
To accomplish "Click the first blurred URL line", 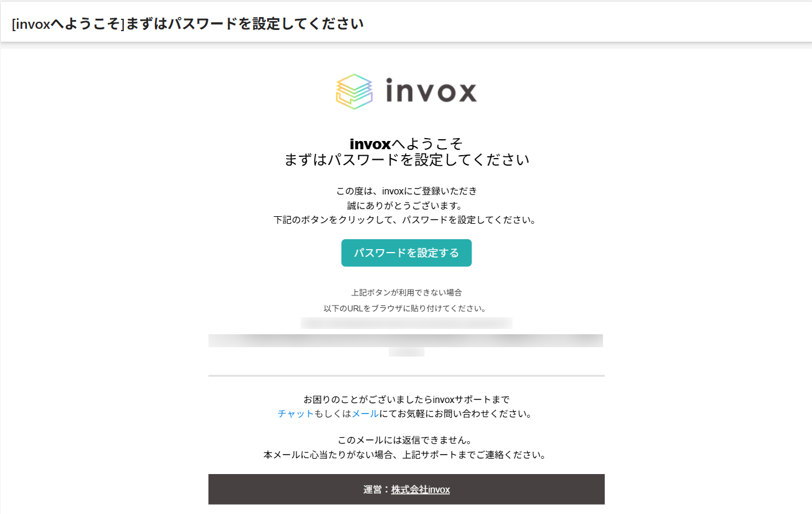I will click(406, 323).
